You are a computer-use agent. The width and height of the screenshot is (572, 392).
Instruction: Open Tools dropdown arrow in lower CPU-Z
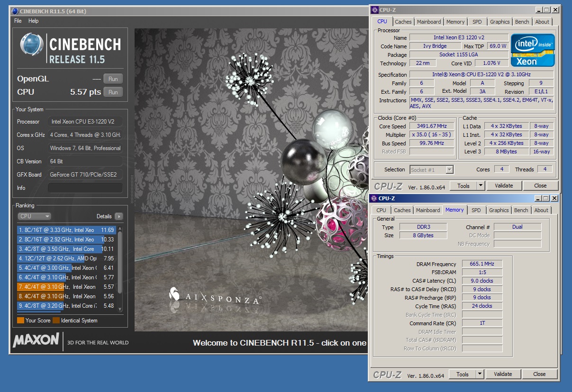[480, 374]
